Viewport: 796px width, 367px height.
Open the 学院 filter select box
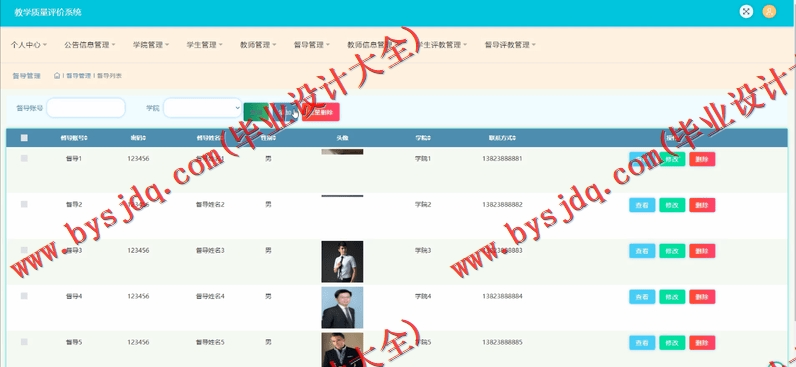point(203,108)
